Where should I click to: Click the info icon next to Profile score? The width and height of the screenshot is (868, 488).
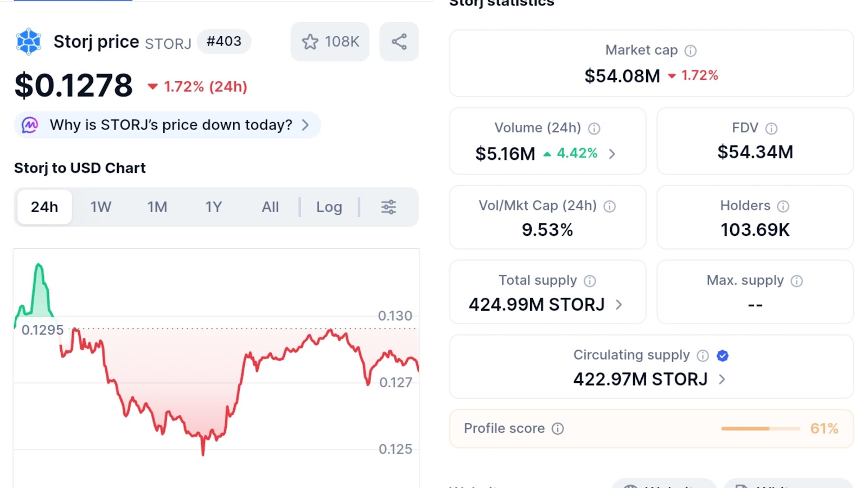[x=558, y=429]
